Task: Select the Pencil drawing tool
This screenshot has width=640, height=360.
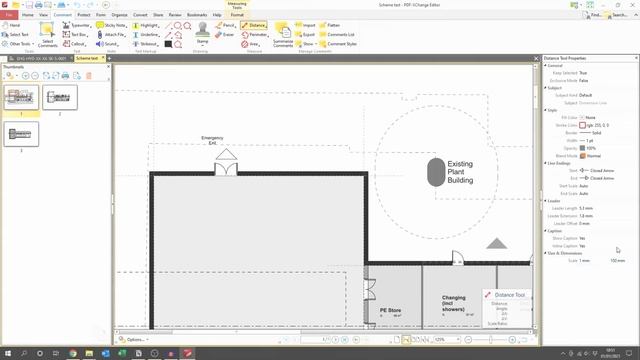Action: click(x=226, y=25)
